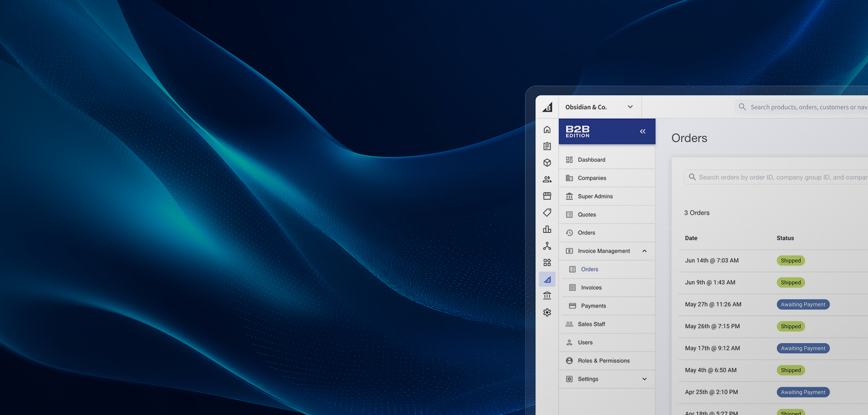Click the May 4th @ 6:50 AM order
This screenshot has width=868, height=415.
point(711,370)
